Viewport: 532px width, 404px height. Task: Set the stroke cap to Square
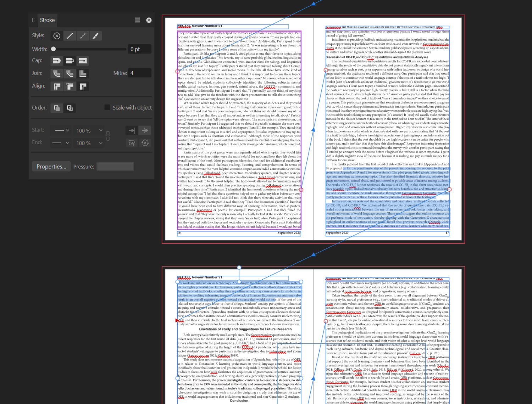(83, 61)
